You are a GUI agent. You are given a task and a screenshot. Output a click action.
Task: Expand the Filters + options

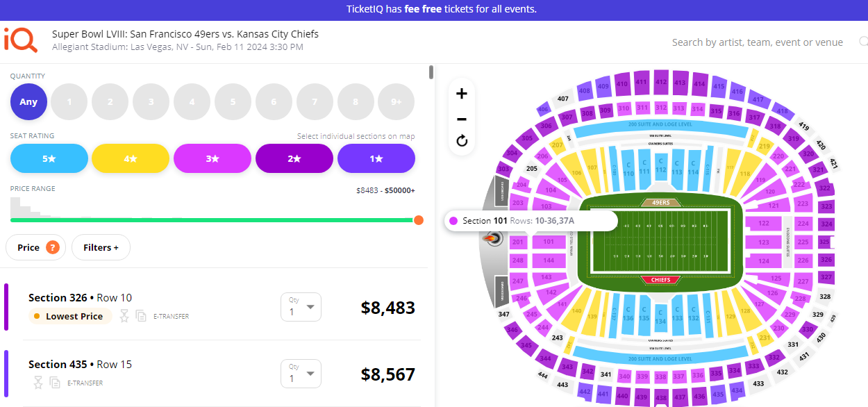[x=101, y=247]
